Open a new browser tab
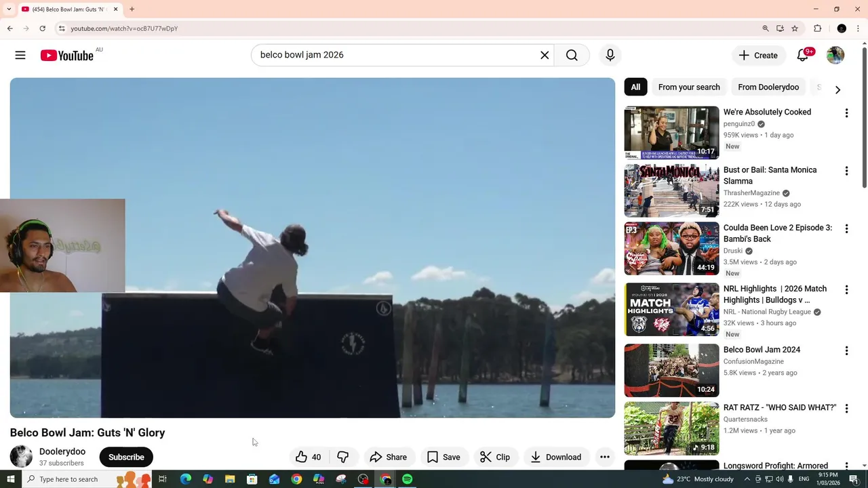The height and width of the screenshot is (488, 868). pyautogui.click(x=132, y=9)
